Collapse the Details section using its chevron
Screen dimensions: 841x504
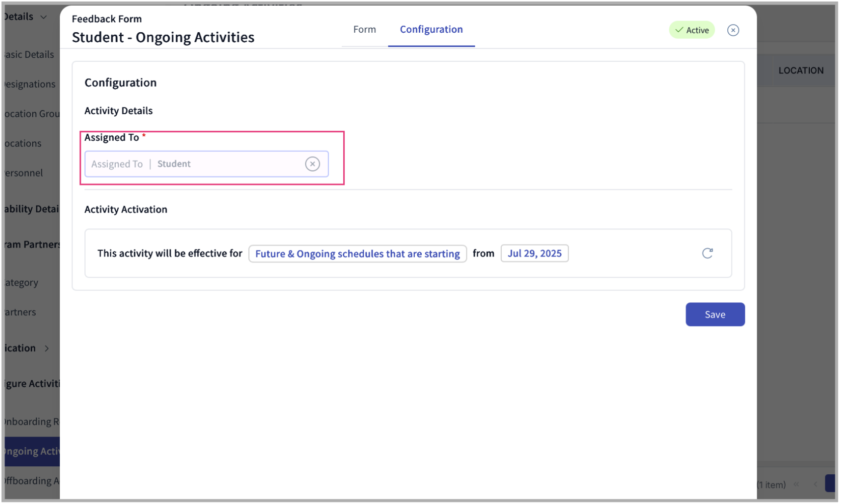(43, 17)
